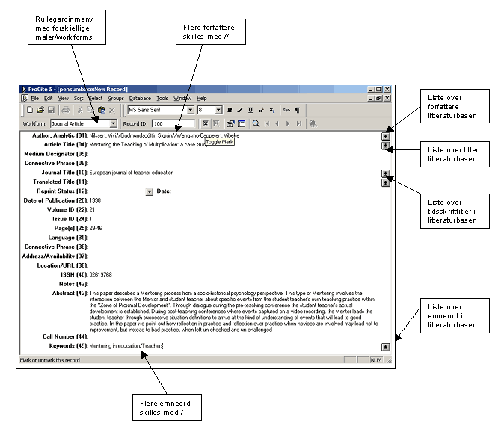Click the Keywords field text
The height and width of the screenshot is (423, 504).
coord(126,346)
